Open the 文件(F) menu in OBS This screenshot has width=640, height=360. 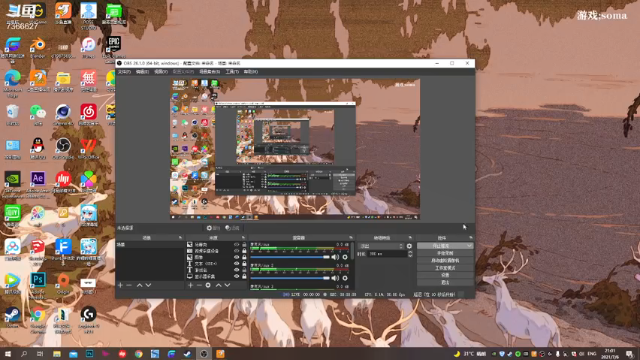[124, 72]
